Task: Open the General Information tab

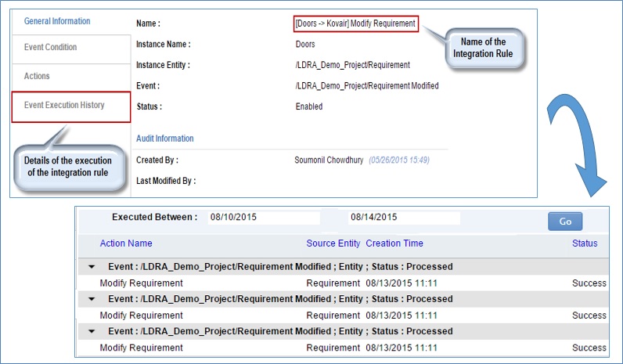Action: click(57, 21)
